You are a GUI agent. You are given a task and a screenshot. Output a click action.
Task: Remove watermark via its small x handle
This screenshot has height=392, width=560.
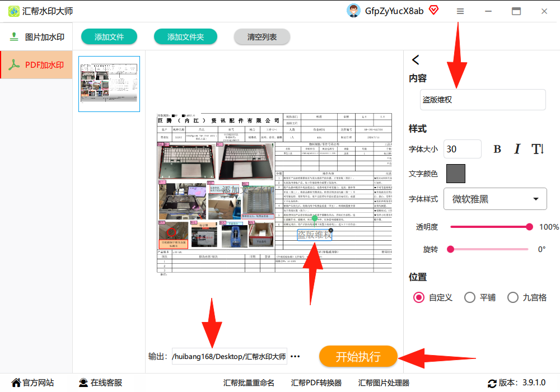[x=331, y=231]
